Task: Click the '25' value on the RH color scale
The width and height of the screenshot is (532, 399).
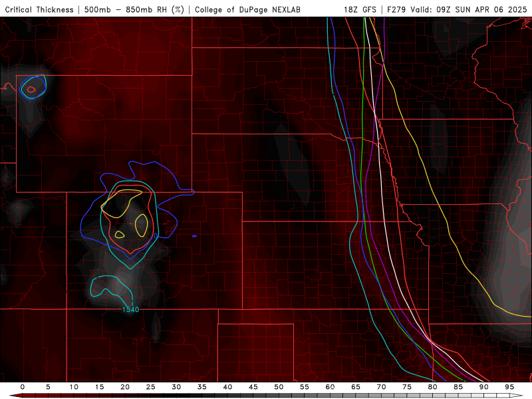Action: [151, 387]
